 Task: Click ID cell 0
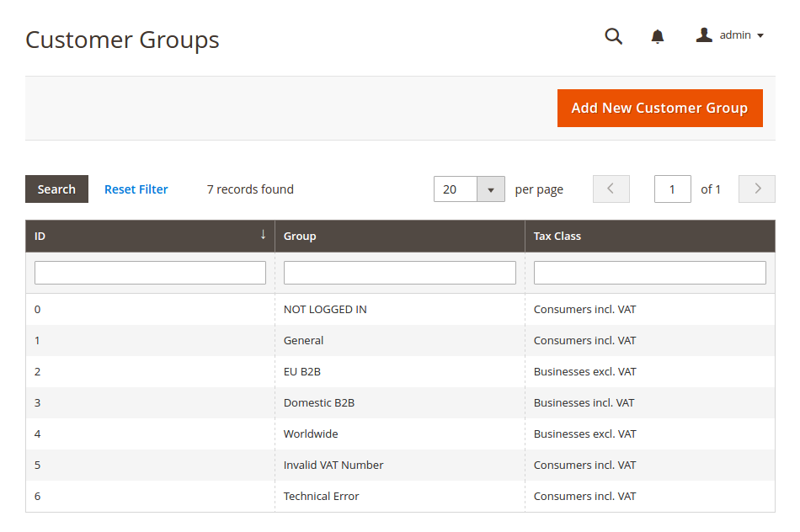[150, 310]
